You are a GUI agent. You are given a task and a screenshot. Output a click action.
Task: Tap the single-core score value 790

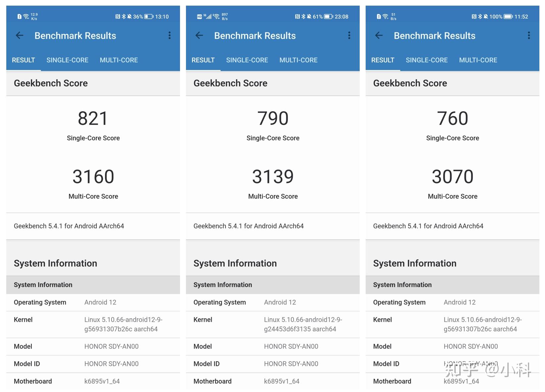pos(273,118)
